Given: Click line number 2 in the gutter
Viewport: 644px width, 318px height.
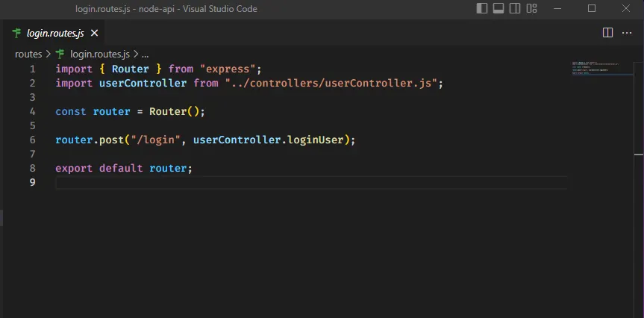Looking at the screenshot, I should point(32,84).
